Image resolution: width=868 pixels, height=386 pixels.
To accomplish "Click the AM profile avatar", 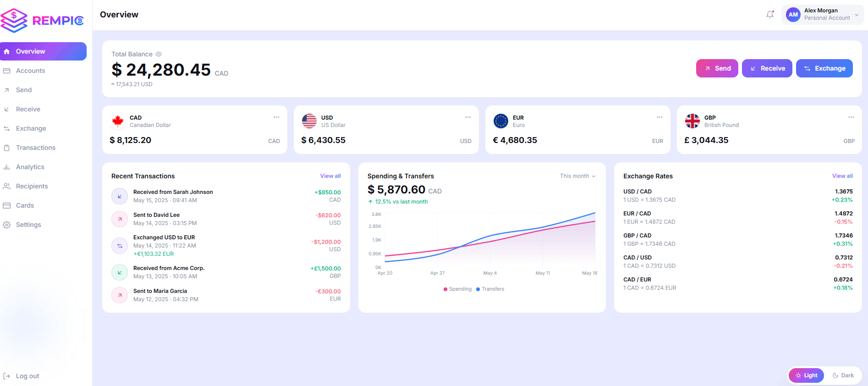I will [793, 15].
